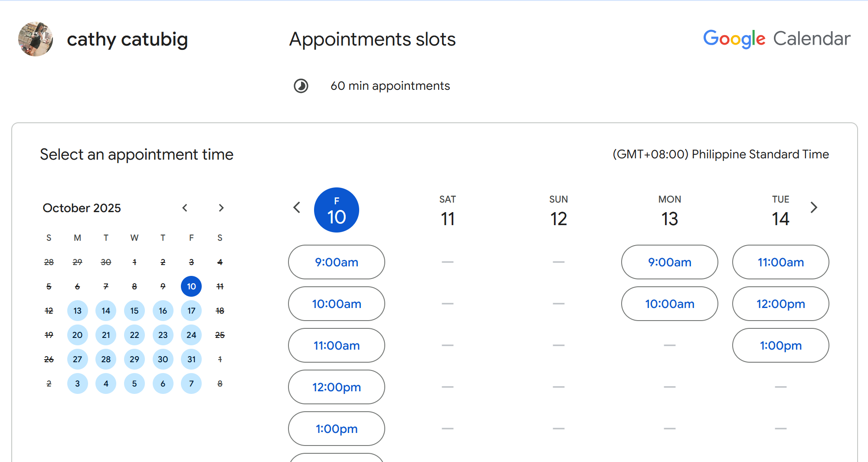Image resolution: width=868 pixels, height=462 pixels.
Task: Click highlighted date 10 in mini calendar
Action: [191, 286]
